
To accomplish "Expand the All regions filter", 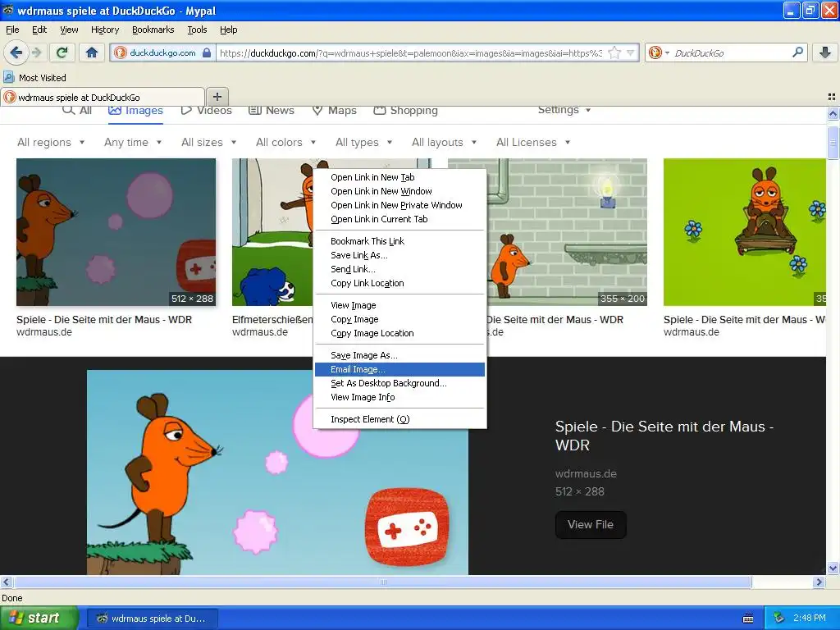I will tap(51, 142).
